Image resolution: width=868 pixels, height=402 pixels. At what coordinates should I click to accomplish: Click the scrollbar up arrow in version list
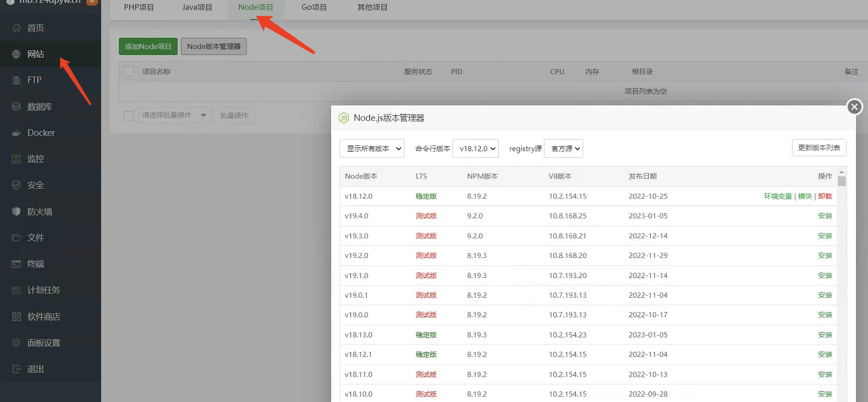pos(842,171)
